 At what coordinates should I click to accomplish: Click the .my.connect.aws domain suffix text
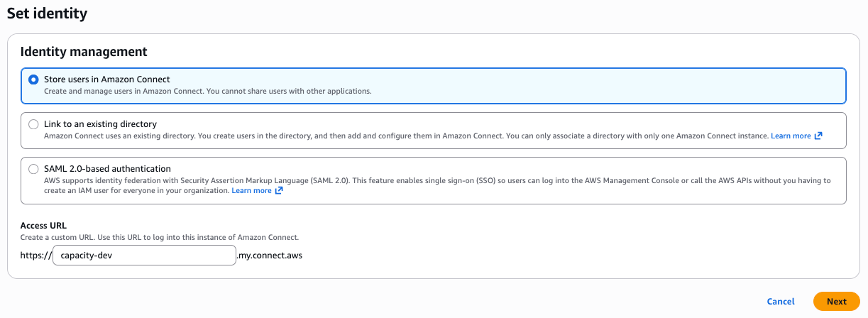pyautogui.click(x=269, y=256)
